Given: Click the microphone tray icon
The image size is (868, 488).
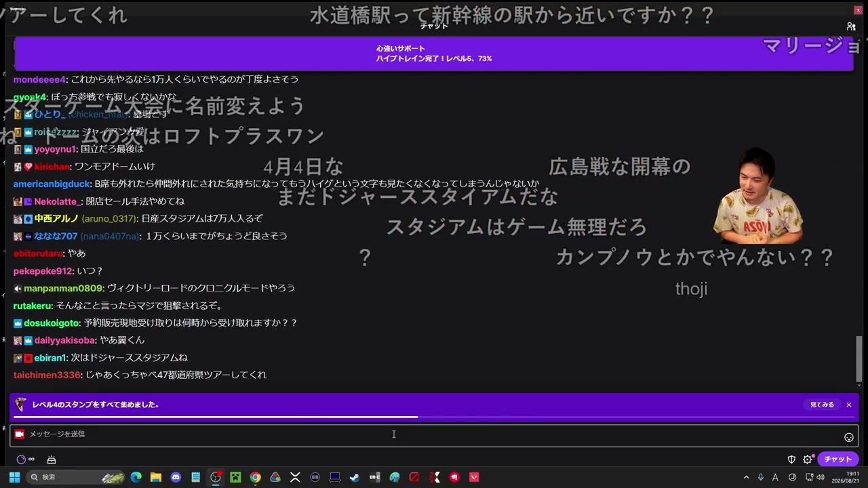Looking at the screenshot, I should point(761,477).
